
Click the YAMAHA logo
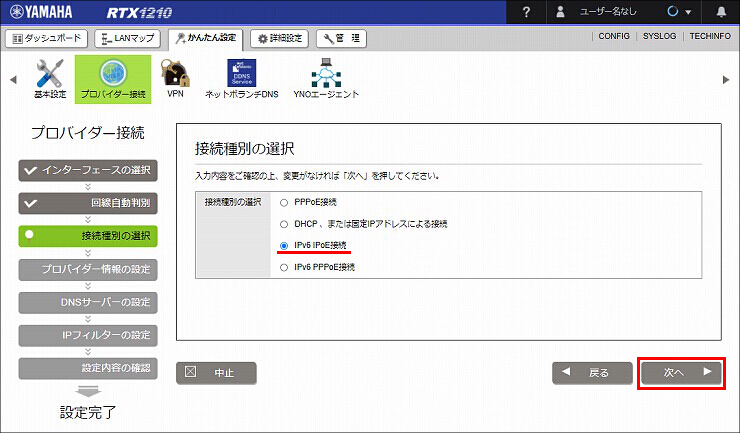(x=41, y=12)
